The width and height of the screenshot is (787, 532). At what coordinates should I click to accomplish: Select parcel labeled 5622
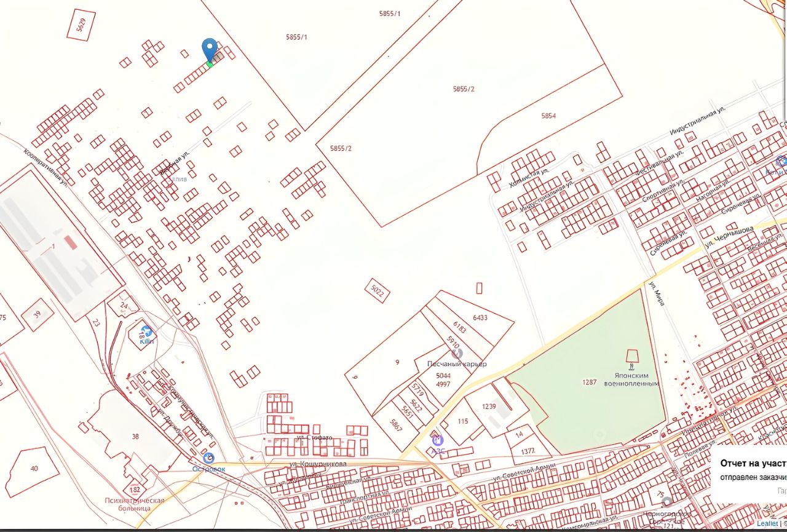pyautogui.click(x=416, y=406)
